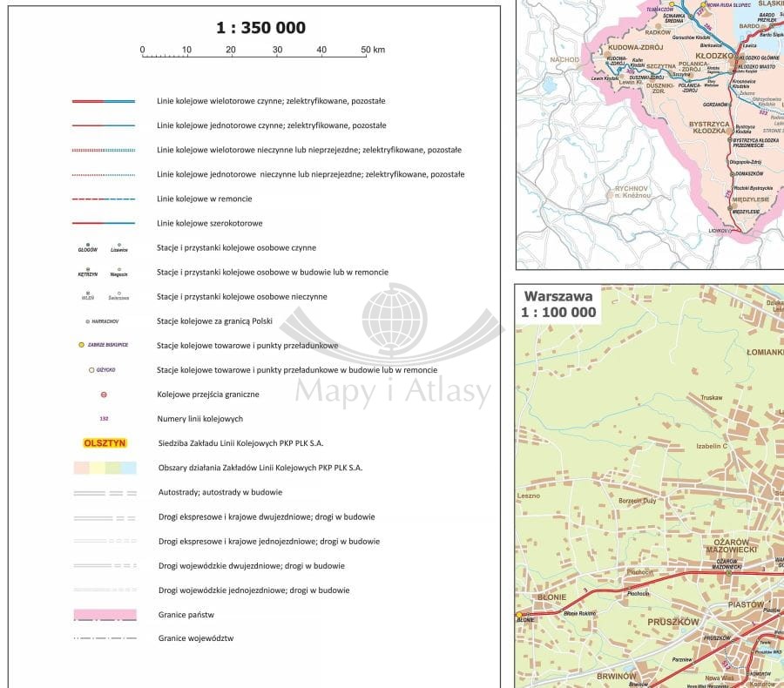The width and height of the screenshot is (784, 688).
Task: Click the pink state border swatch in legend
Action: coord(104,614)
